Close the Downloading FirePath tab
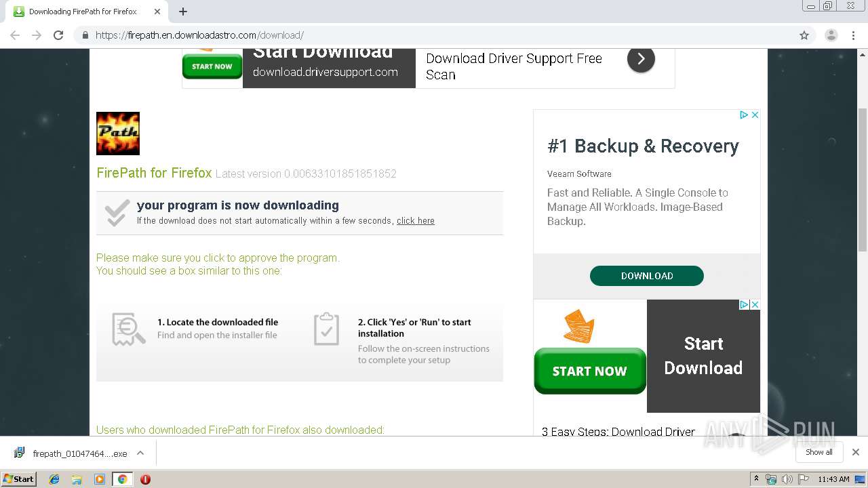868x488 pixels. click(x=157, y=12)
